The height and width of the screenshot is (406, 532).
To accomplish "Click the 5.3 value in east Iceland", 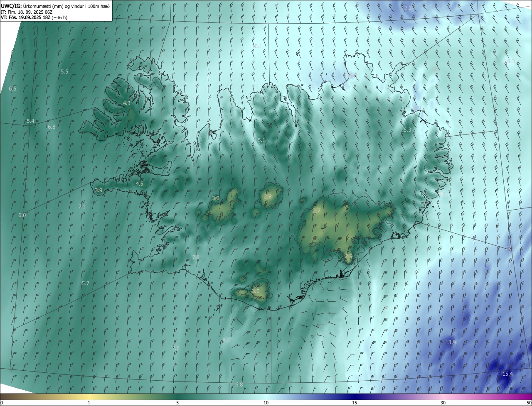I will [x=407, y=130].
